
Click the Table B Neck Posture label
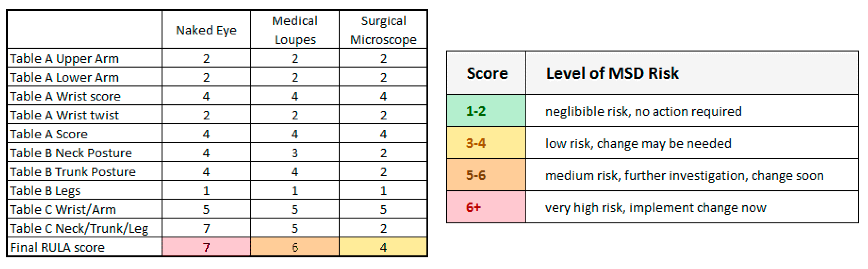71,153
